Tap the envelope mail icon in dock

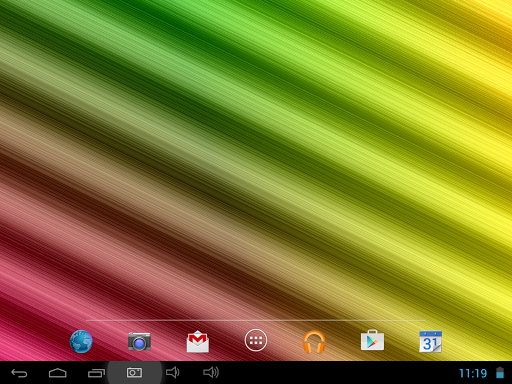pyautogui.click(x=198, y=341)
